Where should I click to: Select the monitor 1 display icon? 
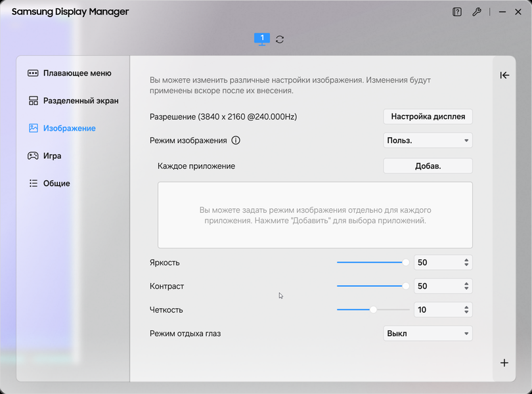point(262,39)
